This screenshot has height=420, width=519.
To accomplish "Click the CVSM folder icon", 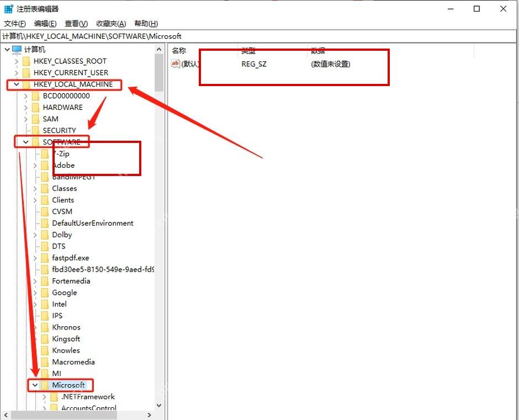I will pyautogui.click(x=45, y=211).
